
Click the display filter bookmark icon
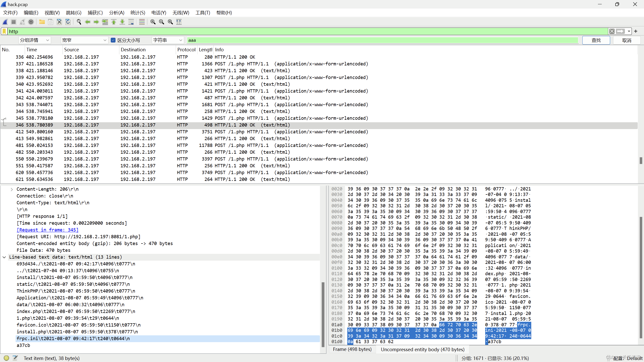(x=4, y=31)
